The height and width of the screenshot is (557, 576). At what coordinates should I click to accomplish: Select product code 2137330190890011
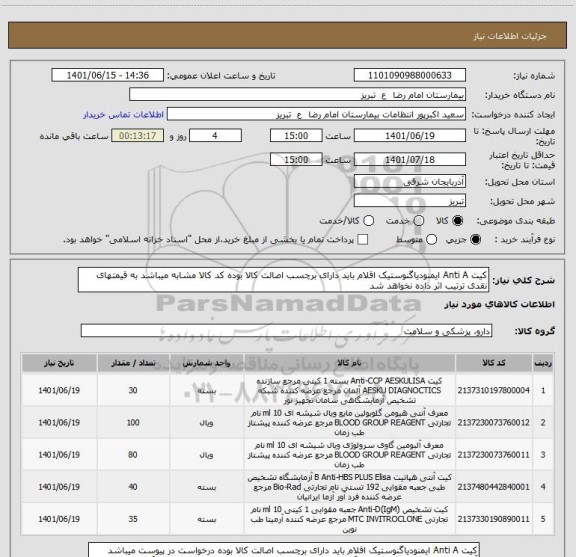493,519
